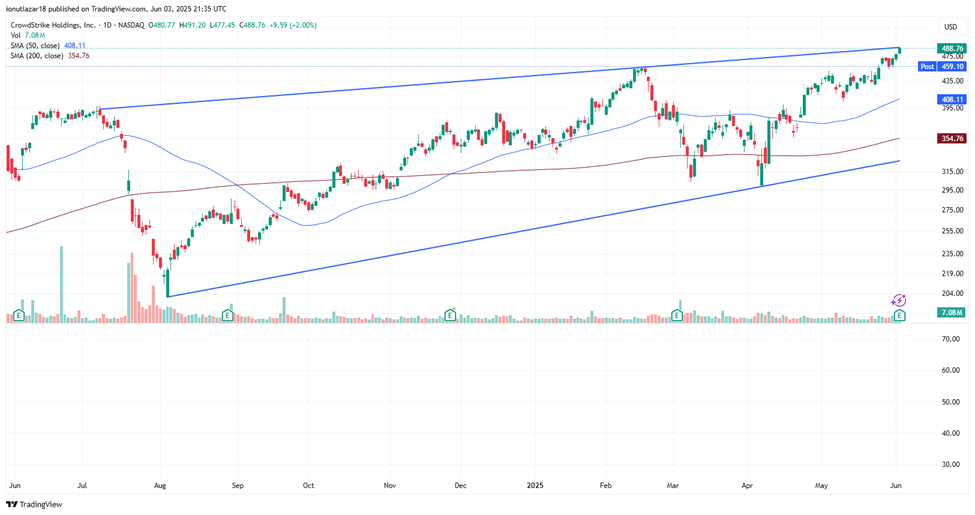Image resolution: width=975 pixels, height=515 pixels.
Task: Click the 7.08M volume label on axis
Action: [951, 313]
